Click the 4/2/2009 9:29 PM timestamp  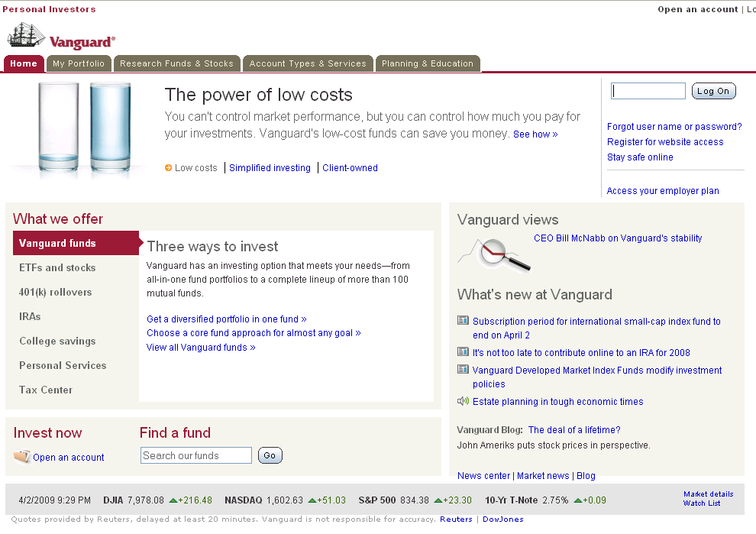click(54, 500)
